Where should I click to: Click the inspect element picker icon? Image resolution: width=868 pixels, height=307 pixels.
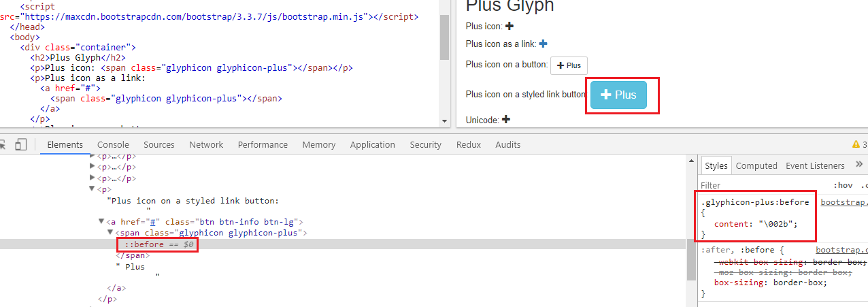[x=3, y=144]
